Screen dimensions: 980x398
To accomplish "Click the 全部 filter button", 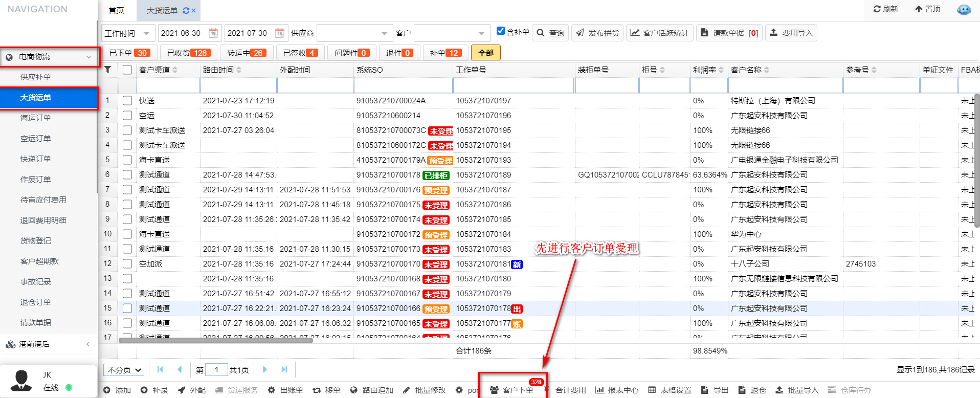I will click(x=485, y=53).
